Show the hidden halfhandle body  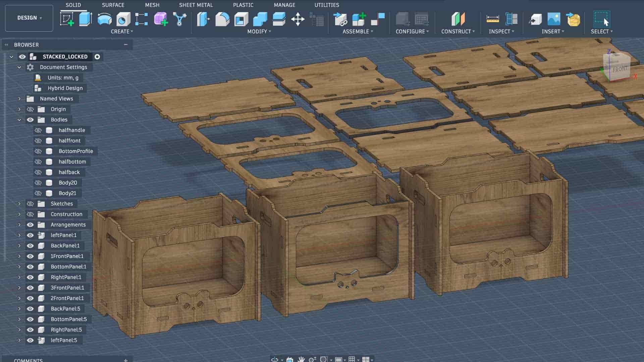[x=38, y=130]
